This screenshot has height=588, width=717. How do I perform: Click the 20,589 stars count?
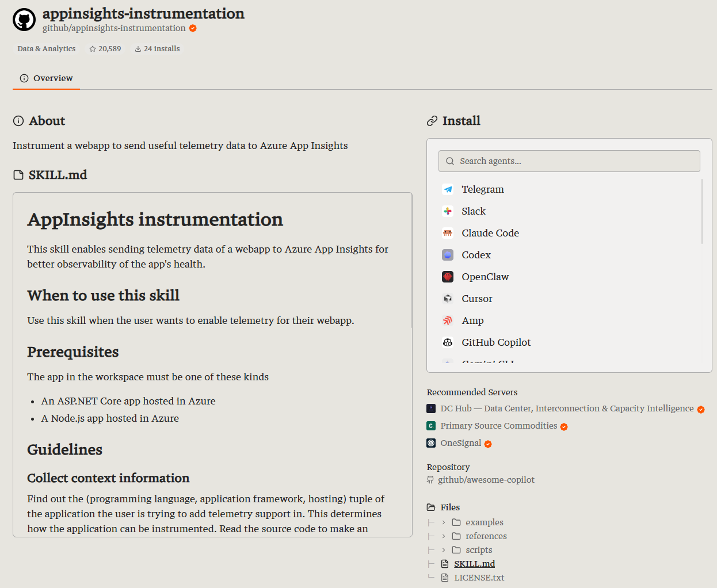[x=109, y=49]
